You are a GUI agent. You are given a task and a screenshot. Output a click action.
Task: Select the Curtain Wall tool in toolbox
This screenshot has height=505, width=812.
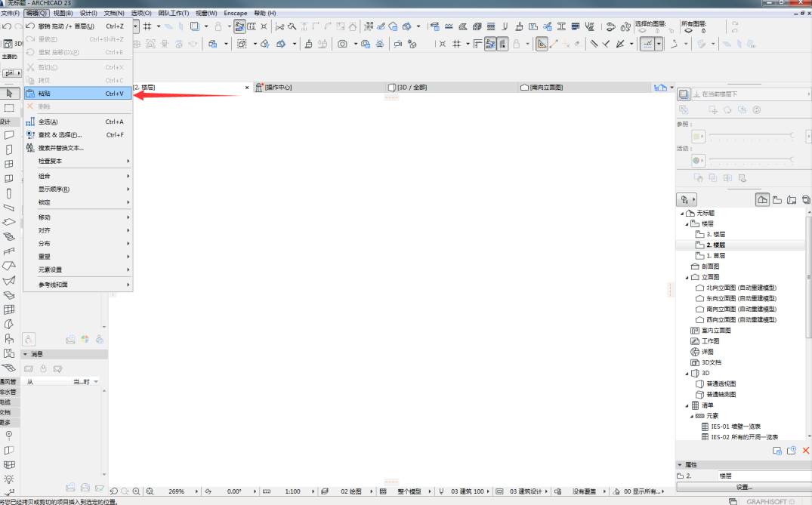(x=9, y=310)
